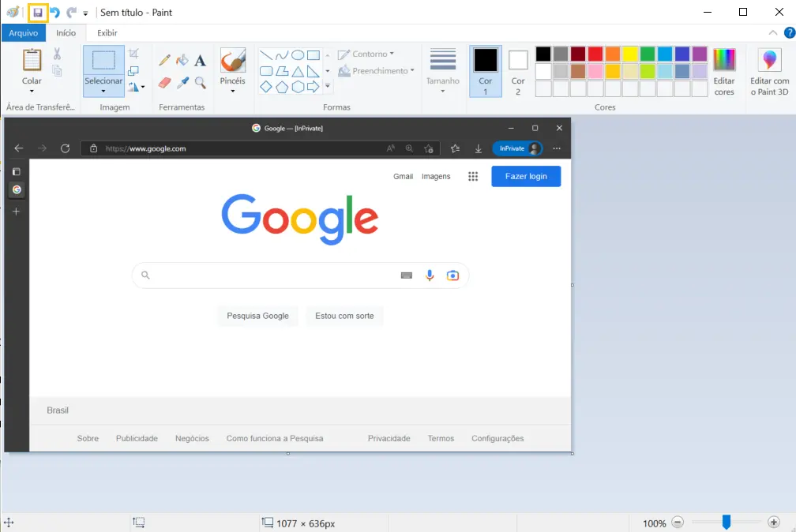
Task: Undo the last action
Action: point(54,13)
